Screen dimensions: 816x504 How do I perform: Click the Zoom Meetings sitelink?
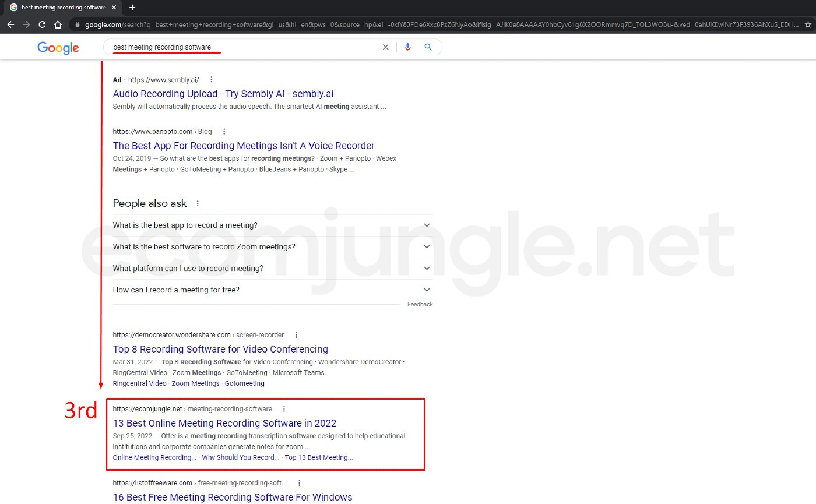(195, 383)
